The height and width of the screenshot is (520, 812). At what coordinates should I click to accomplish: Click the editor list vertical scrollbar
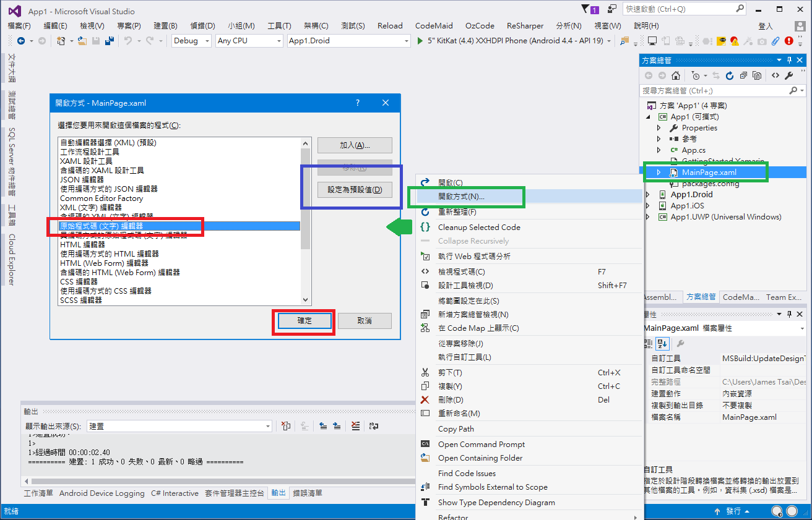305,221
